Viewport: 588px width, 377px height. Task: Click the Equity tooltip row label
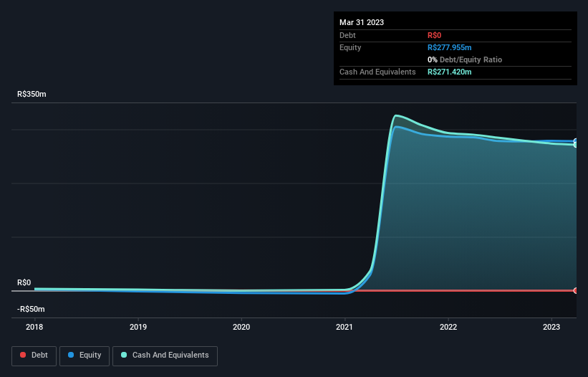coord(350,47)
